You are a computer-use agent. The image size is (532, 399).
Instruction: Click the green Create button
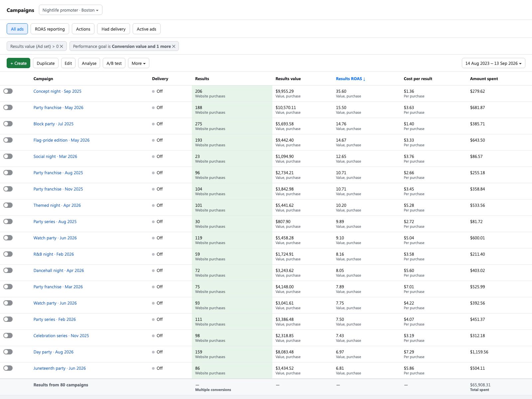click(x=18, y=63)
